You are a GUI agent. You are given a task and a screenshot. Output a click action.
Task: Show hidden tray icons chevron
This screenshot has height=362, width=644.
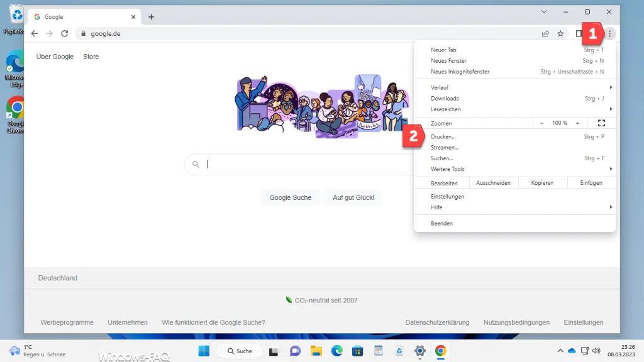(x=560, y=351)
